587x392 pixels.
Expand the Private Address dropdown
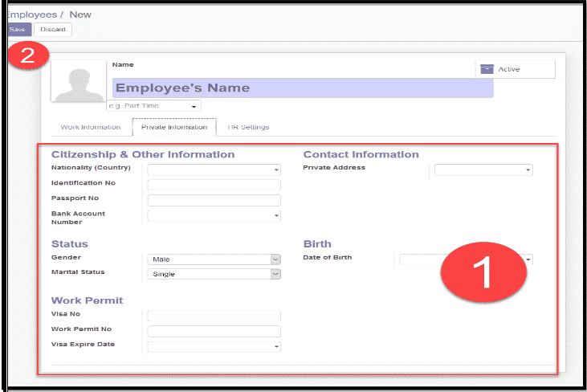click(x=483, y=169)
